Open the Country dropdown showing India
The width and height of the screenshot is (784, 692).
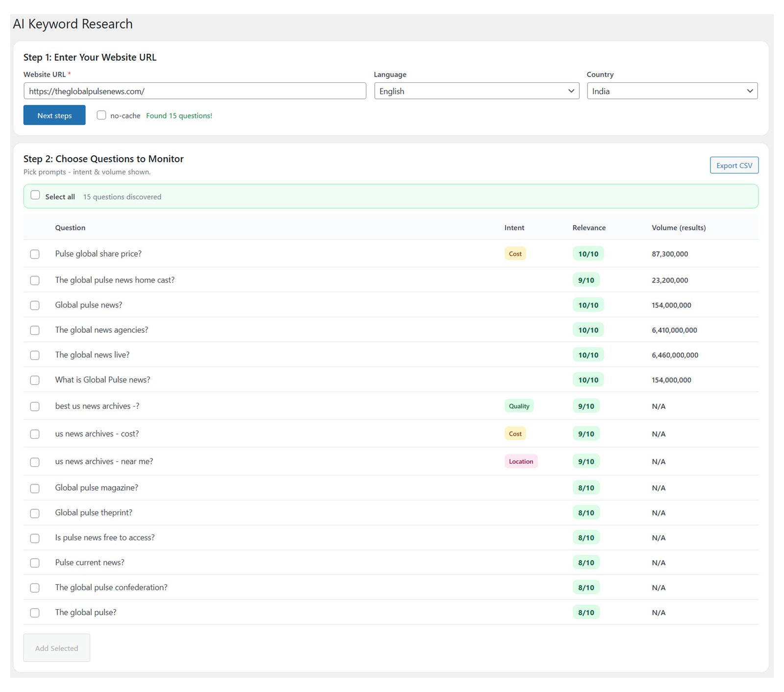coord(672,91)
